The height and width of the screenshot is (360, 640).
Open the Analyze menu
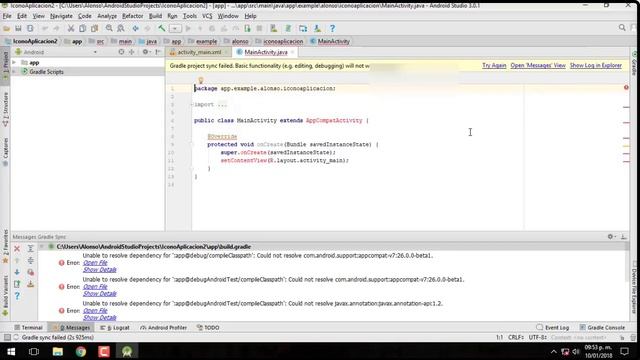107,16
